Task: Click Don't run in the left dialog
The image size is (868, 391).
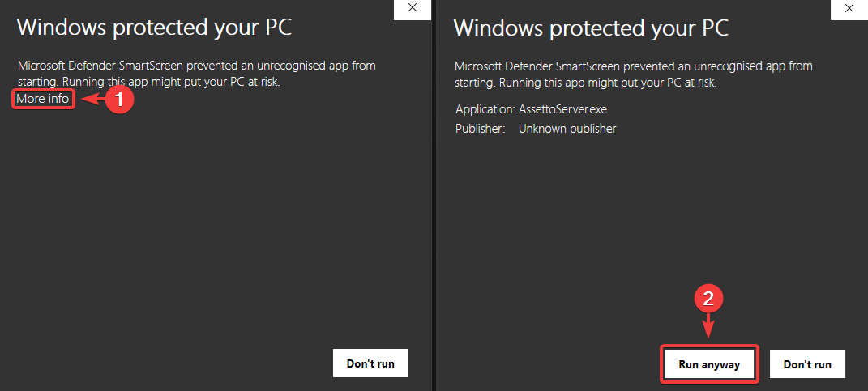Action: coord(370,363)
